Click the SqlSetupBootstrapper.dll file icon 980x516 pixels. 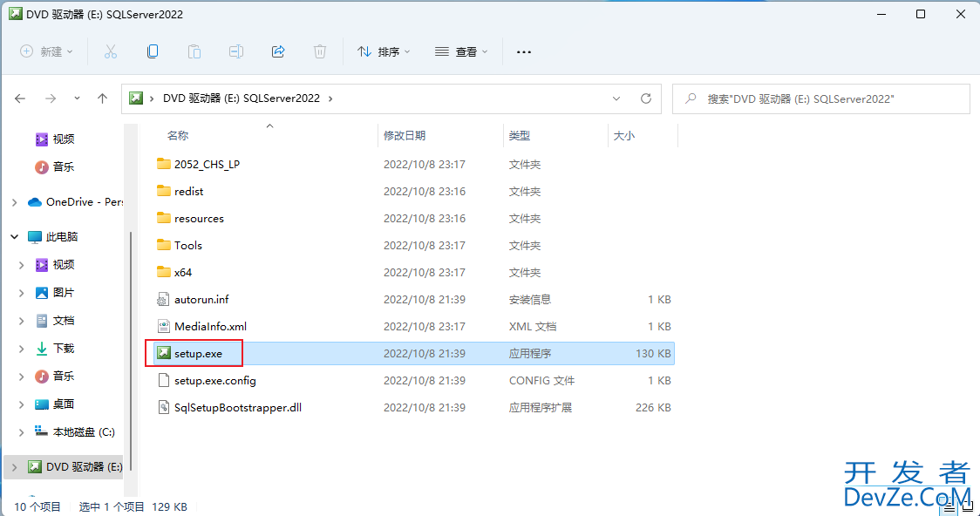(x=163, y=407)
